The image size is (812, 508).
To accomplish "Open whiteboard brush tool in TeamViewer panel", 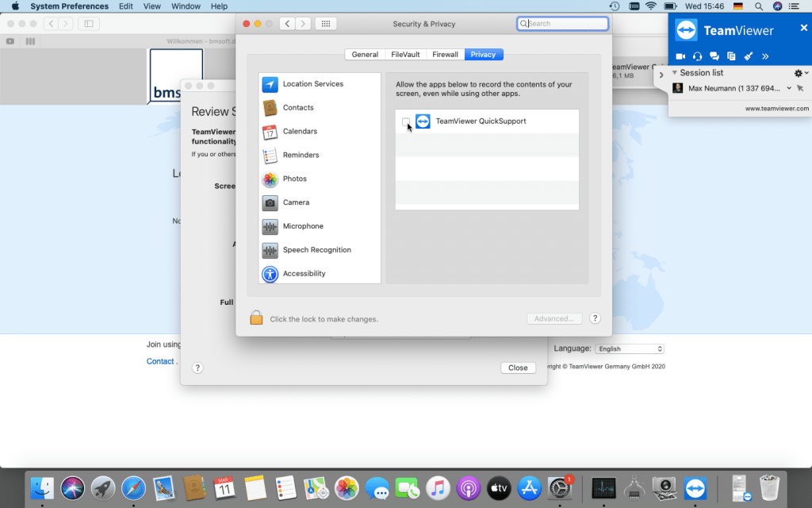I will click(749, 56).
